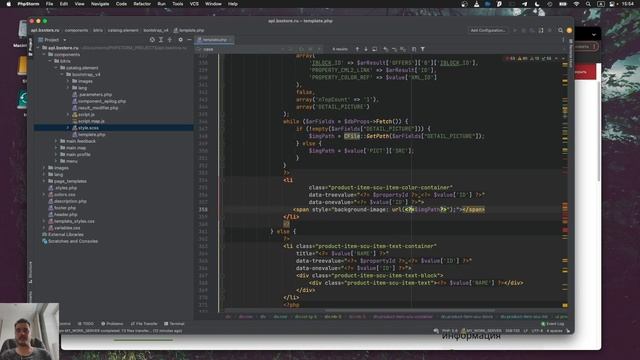Click the webcam video thumbnail

click(29, 331)
